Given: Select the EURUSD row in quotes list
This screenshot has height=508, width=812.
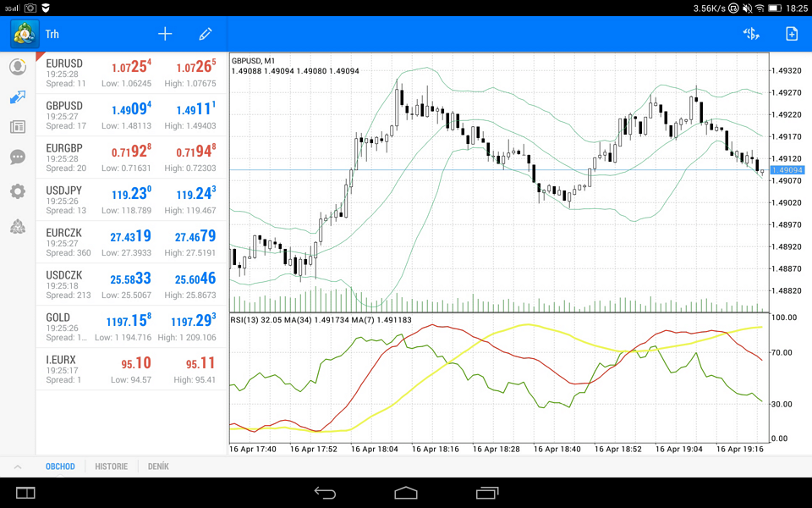Looking at the screenshot, I should 131,73.
